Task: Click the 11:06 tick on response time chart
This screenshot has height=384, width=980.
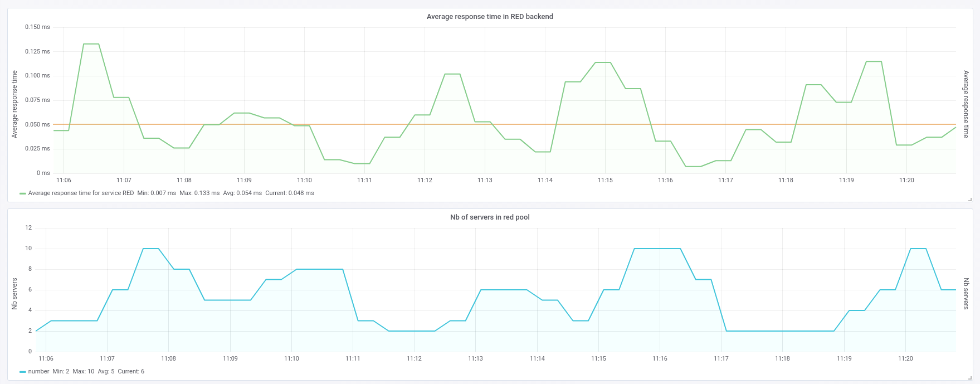Action: [x=64, y=181]
